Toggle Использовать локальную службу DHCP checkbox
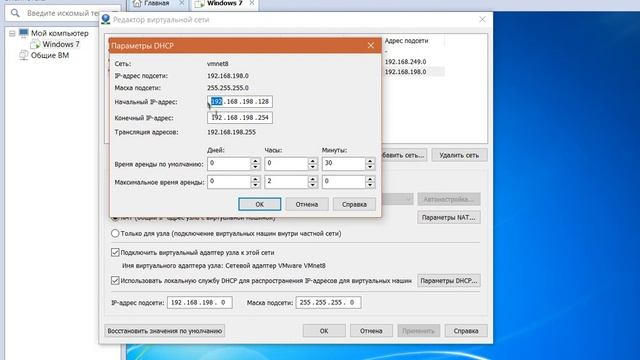This screenshot has height=360, width=640. pos(115,281)
